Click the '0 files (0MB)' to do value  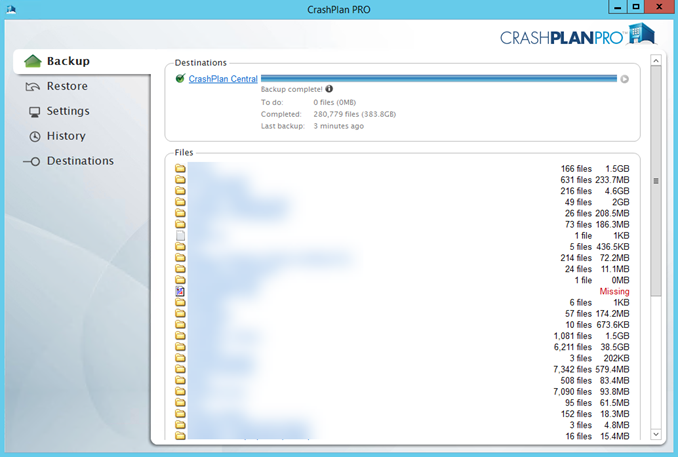click(335, 102)
